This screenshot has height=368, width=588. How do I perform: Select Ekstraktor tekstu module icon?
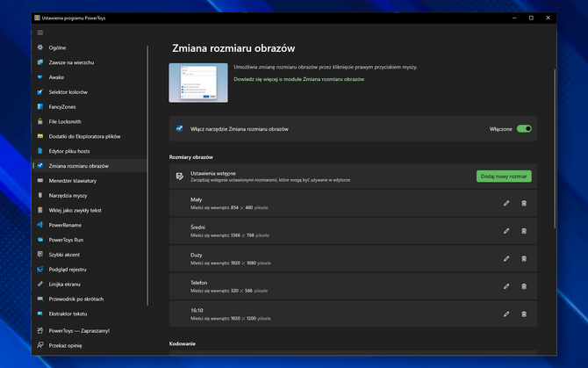(x=40, y=314)
